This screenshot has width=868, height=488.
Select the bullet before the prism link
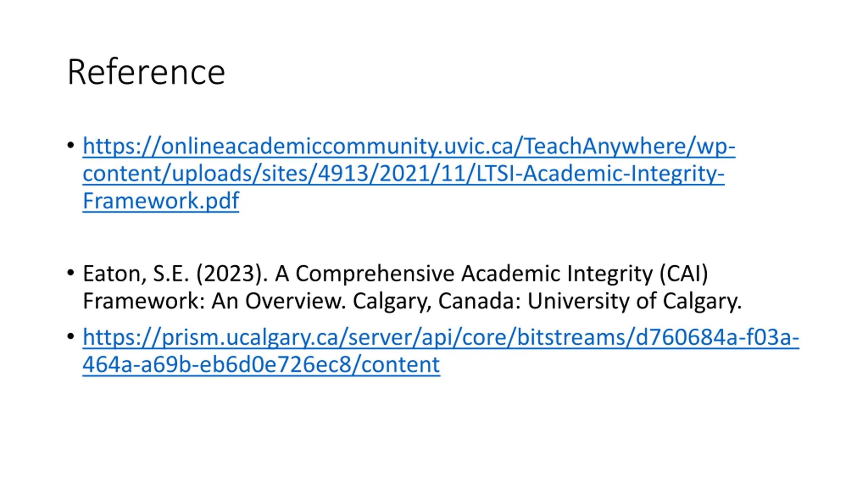click(x=71, y=337)
